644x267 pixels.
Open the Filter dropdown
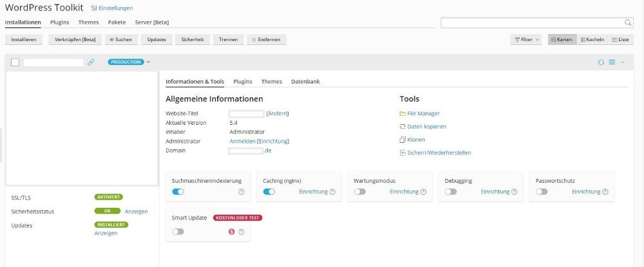(x=526, y=40)
